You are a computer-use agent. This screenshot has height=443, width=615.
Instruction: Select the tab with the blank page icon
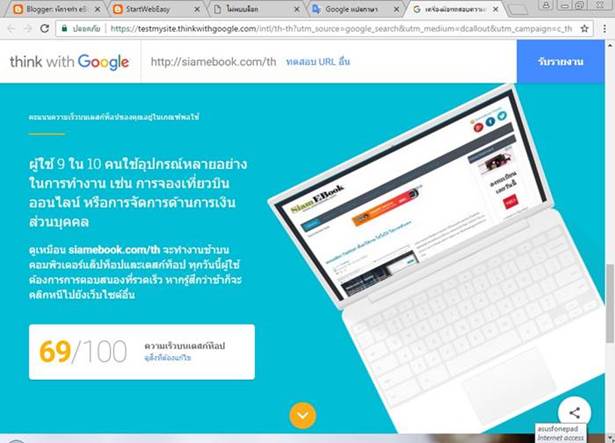(256, 9)
